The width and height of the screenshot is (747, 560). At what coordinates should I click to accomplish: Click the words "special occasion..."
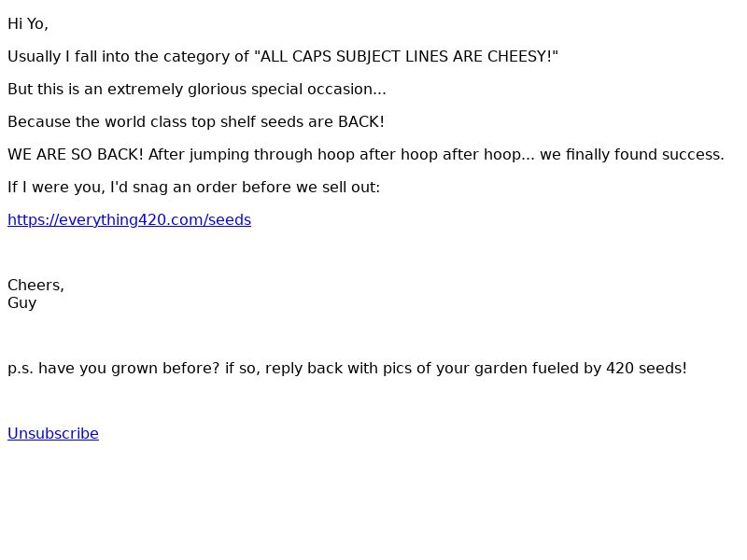[x=331, y=90]
